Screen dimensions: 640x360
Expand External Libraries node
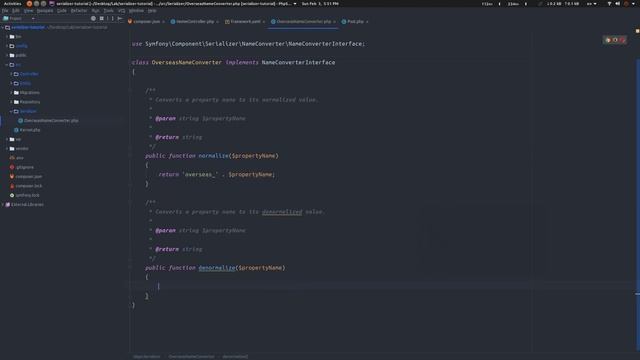point(2,205)
